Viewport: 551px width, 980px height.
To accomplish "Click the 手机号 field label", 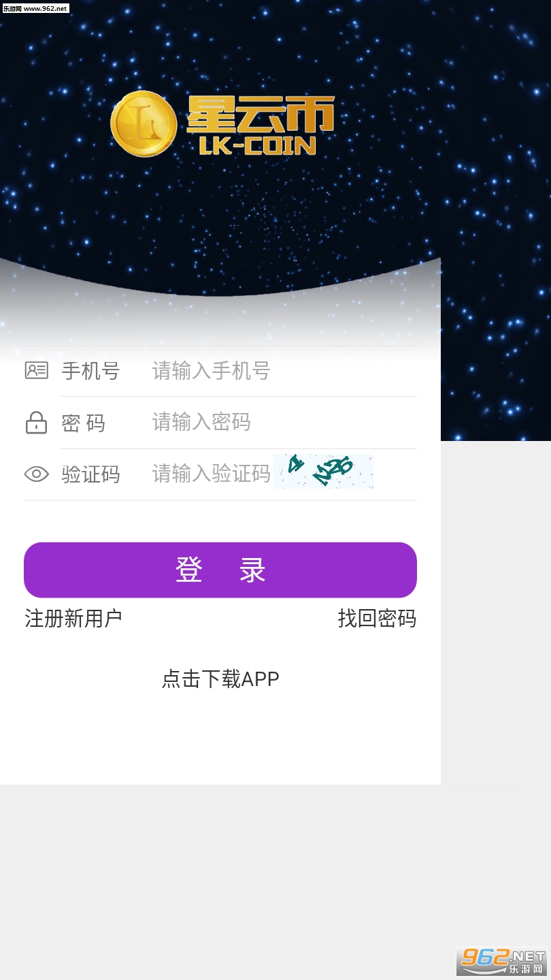I will coord(90,371).
